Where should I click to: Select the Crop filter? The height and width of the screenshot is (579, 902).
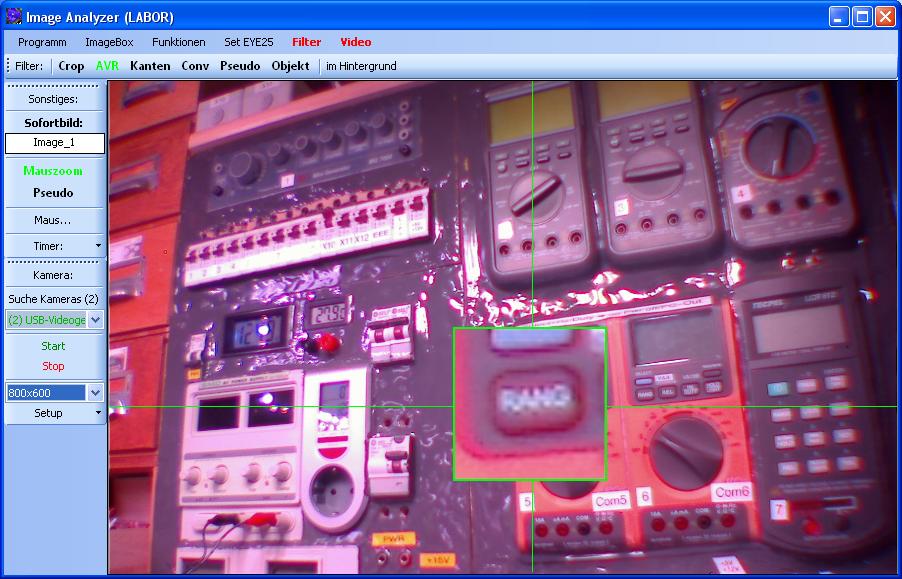[71, 66]
